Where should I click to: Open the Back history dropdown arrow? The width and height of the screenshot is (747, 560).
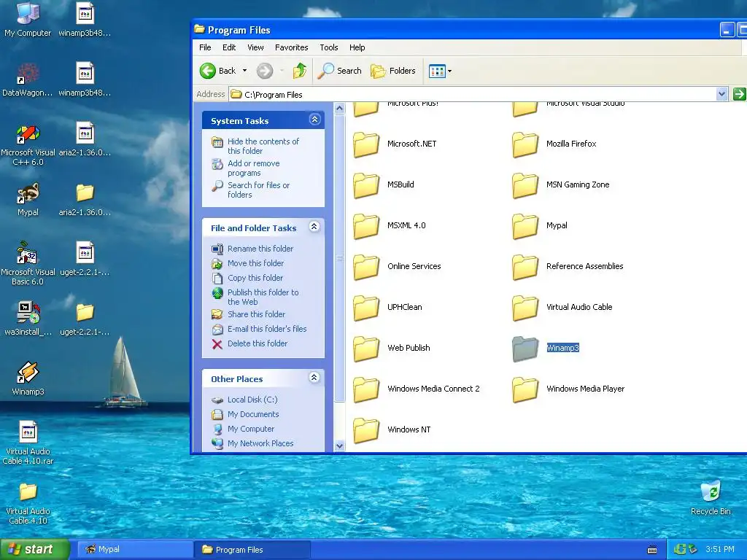click(x=245, y=71)
